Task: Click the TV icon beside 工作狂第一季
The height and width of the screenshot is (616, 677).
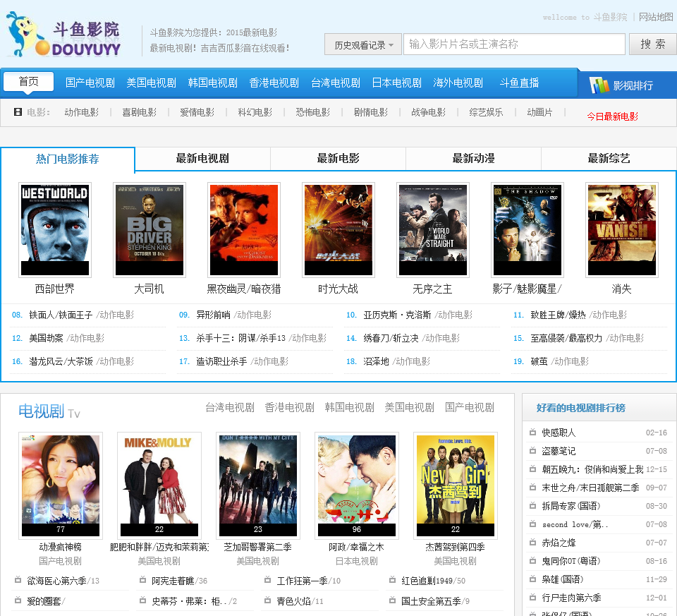Action: click(x=268, y=580)
